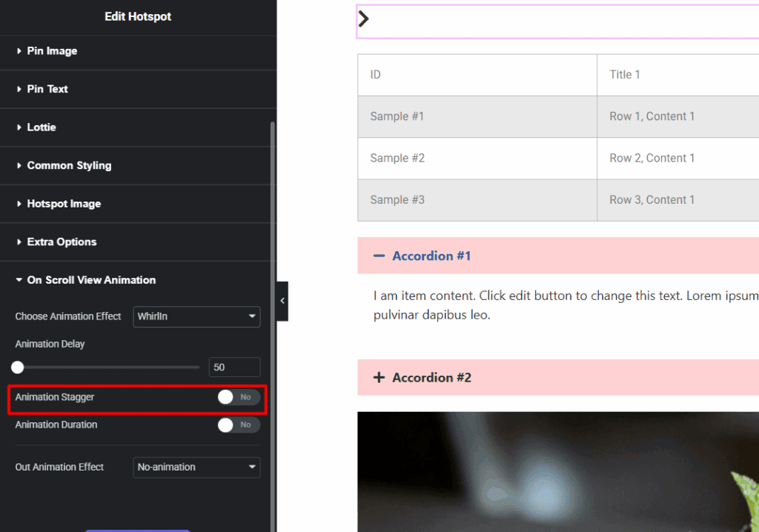
Task: Open the Out Animation Effect dropdown
Action: pos(196,467)
